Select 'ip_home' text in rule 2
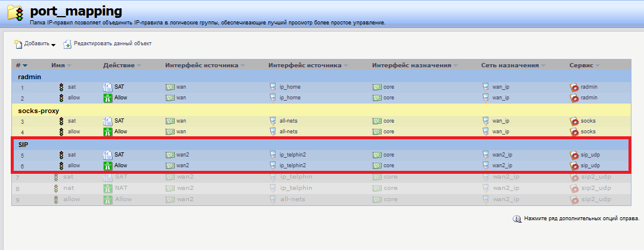Image resolution: width=644 pixels, height=250 pixels. click(290, 98)
